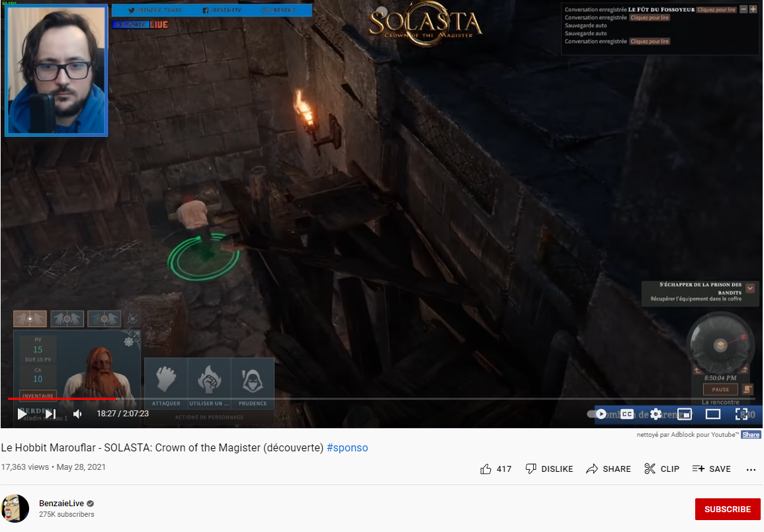This screenshot has height=532, width=764.
Task: Select the first weapon hand set
Action: coord(30,319)
